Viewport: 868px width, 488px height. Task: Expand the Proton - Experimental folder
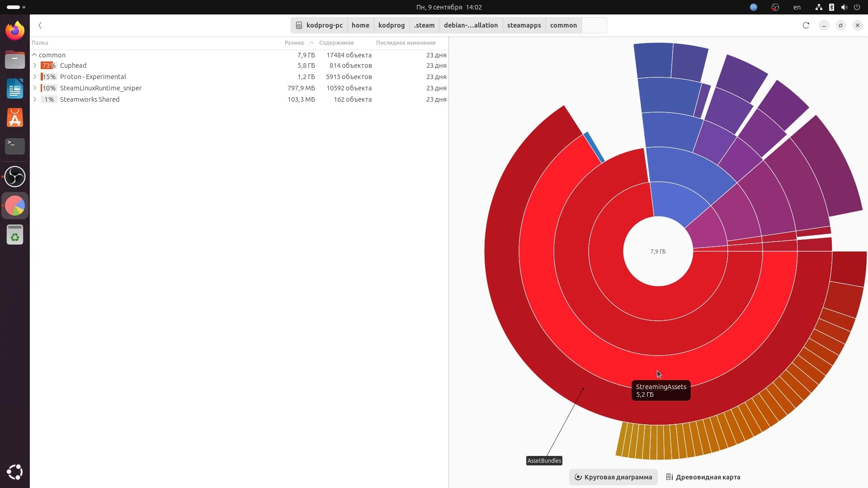pyautogui.click(x=35, y=77)
